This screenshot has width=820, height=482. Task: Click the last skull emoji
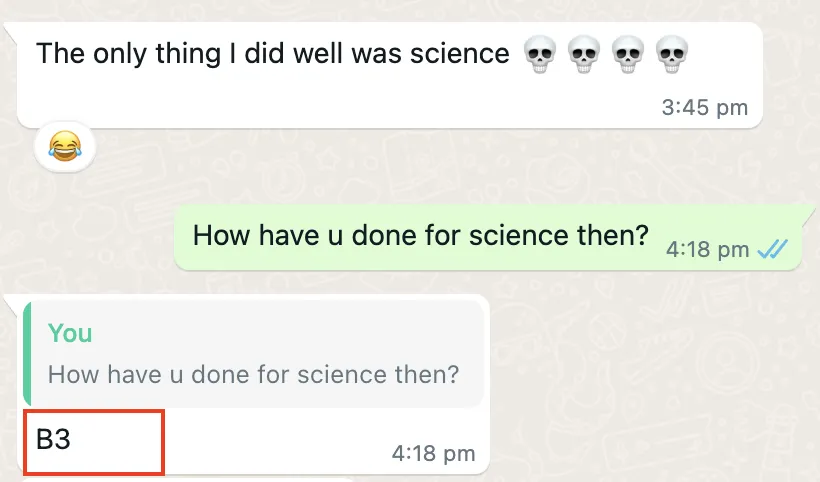[669, 54]
